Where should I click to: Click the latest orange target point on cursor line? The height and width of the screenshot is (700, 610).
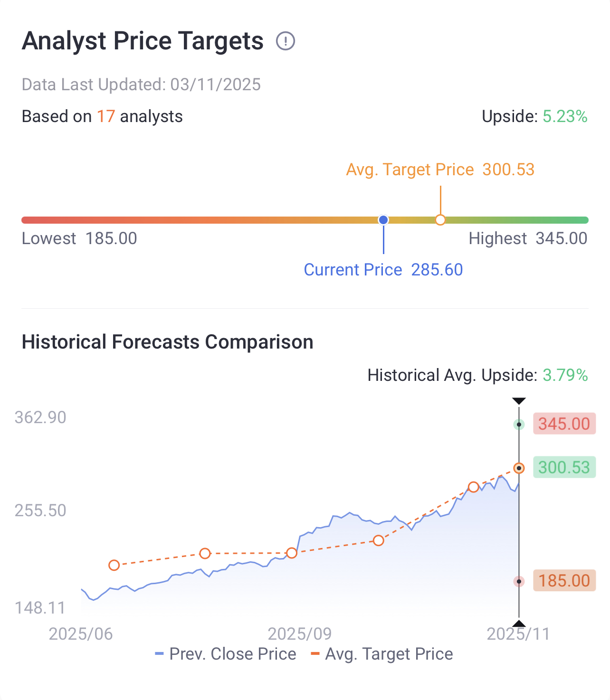[519, 468]
